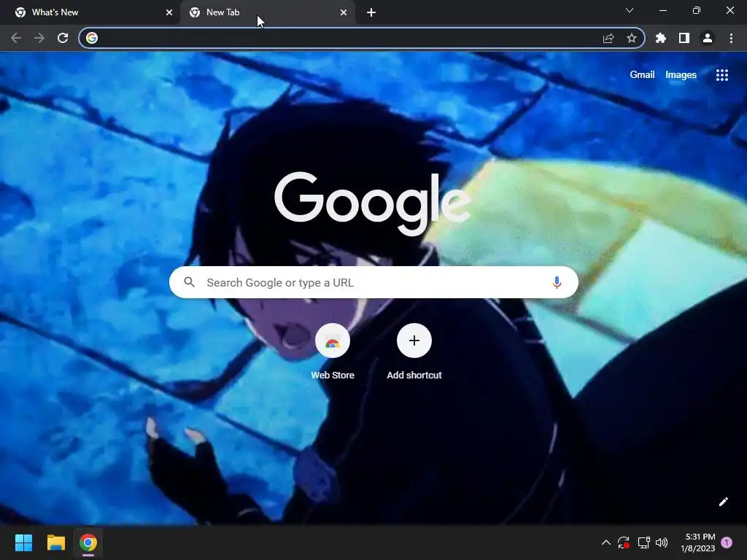The width and height of the screenshot is (747, 560).
Task: Bookmark this tab with star icon
Action: (632, 38)
